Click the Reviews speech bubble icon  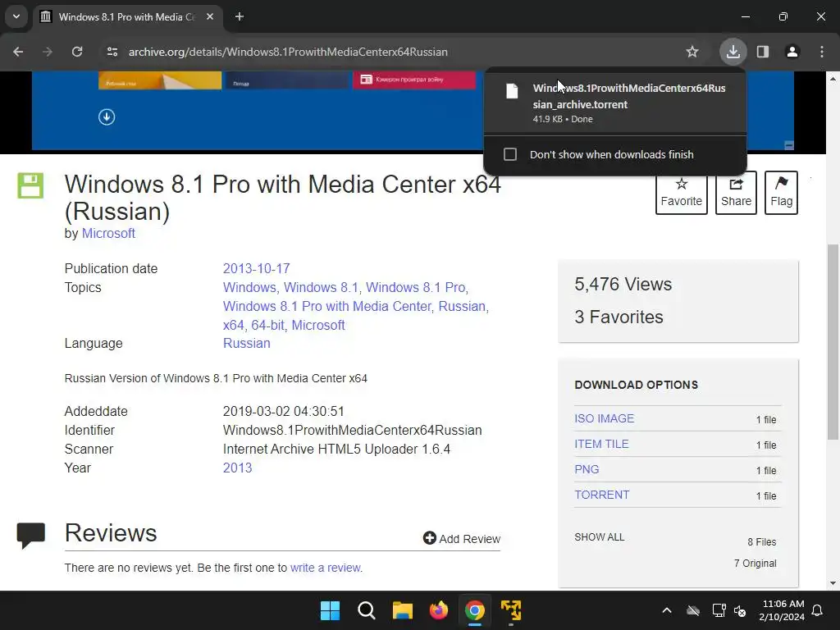(x=30, y=535)
